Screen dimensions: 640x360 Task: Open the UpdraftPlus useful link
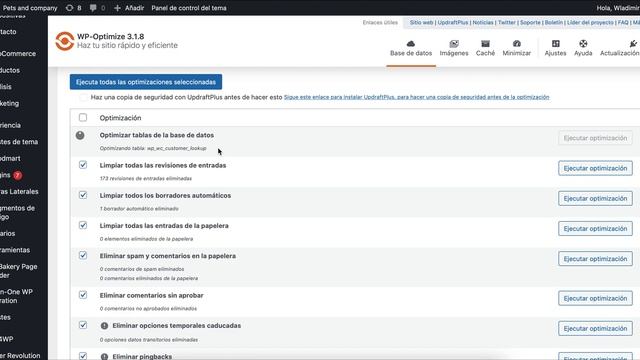click(x=453, y=22)
